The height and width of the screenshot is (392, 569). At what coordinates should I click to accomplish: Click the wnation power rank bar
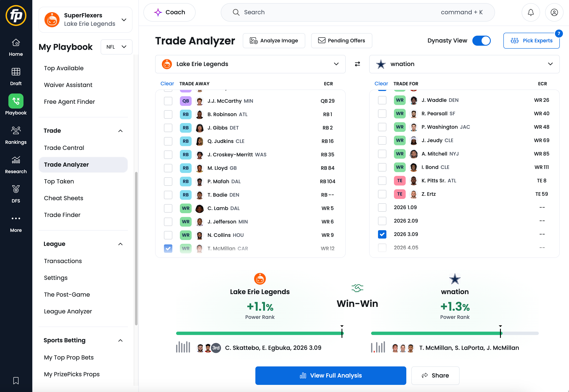(455, 333)
